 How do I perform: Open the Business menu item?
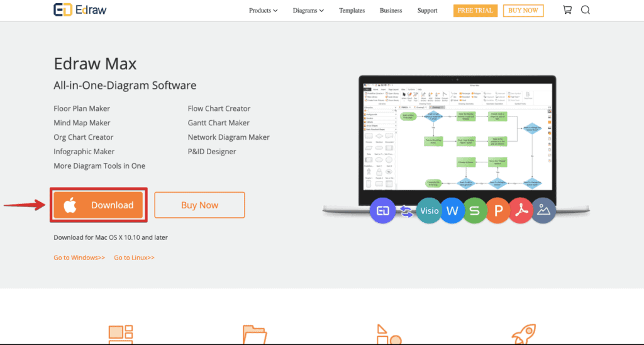point(391,10)
